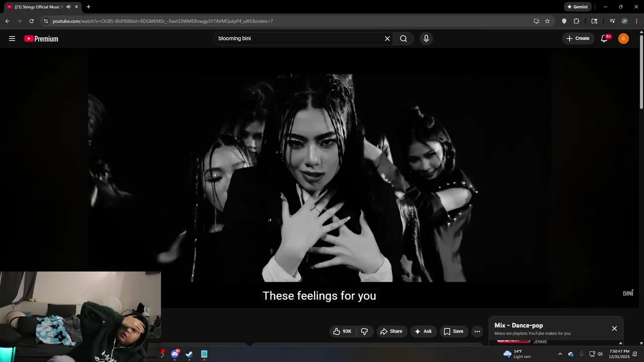Clear the search text with X
Screen dimensions: 644x362
387,39
